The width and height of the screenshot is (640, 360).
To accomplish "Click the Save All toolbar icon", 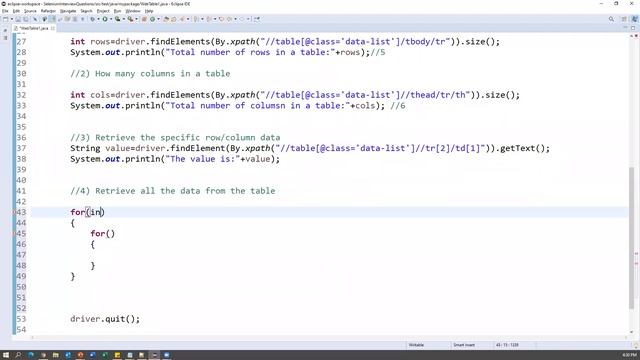I will [26, 19].
